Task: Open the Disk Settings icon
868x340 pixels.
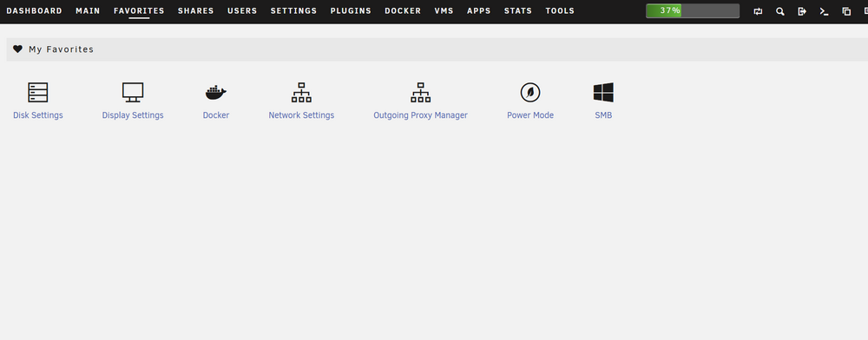Action: click(37, 92)
